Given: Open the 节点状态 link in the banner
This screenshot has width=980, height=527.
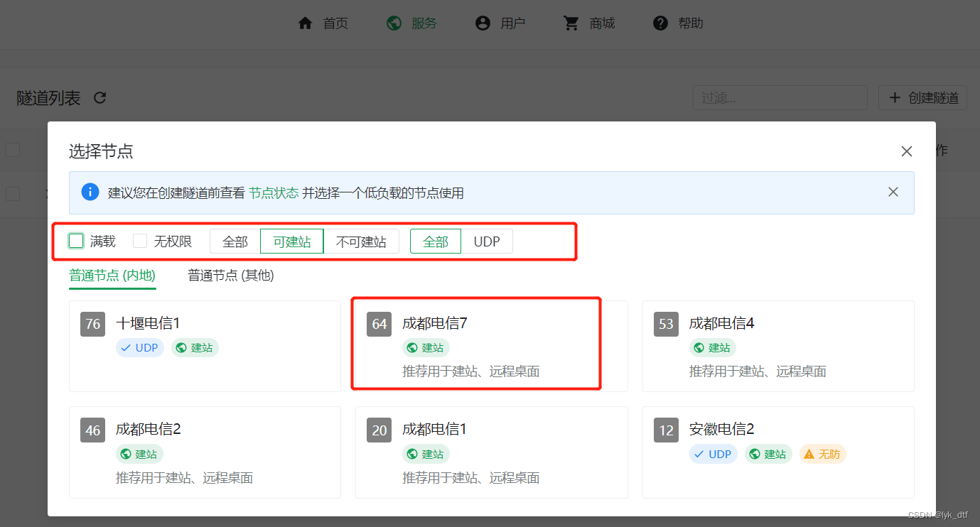Looking at the screenshot, I should point(274,192).
